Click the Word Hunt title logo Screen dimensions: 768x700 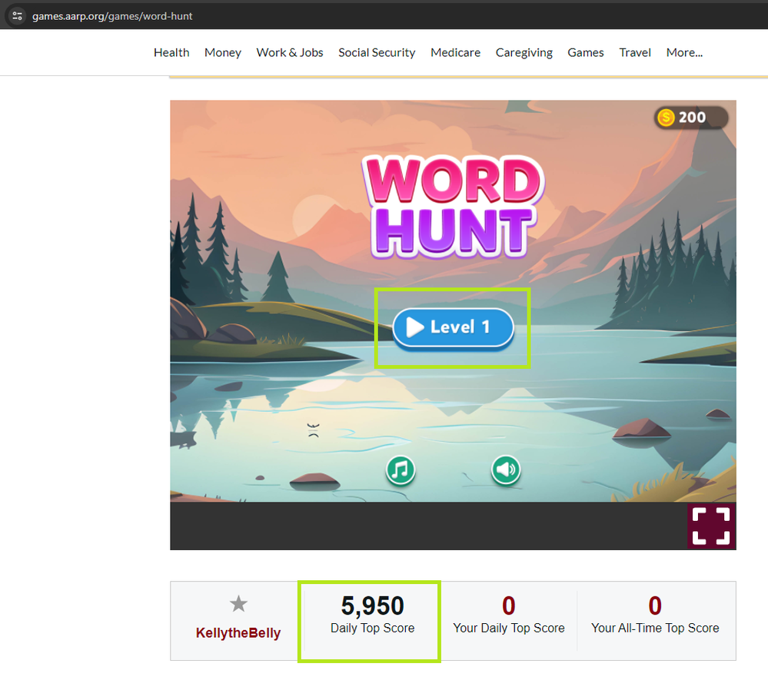[452, 206]
